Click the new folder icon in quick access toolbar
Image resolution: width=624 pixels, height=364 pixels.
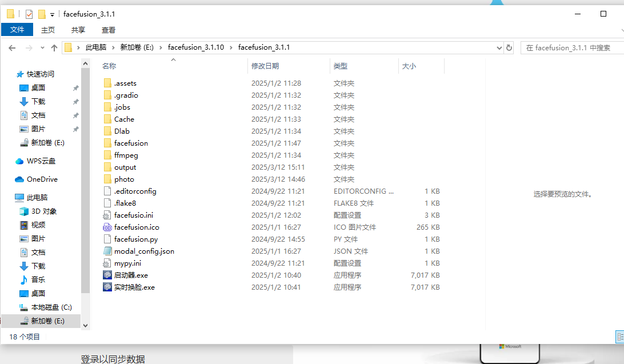[42, 14]
